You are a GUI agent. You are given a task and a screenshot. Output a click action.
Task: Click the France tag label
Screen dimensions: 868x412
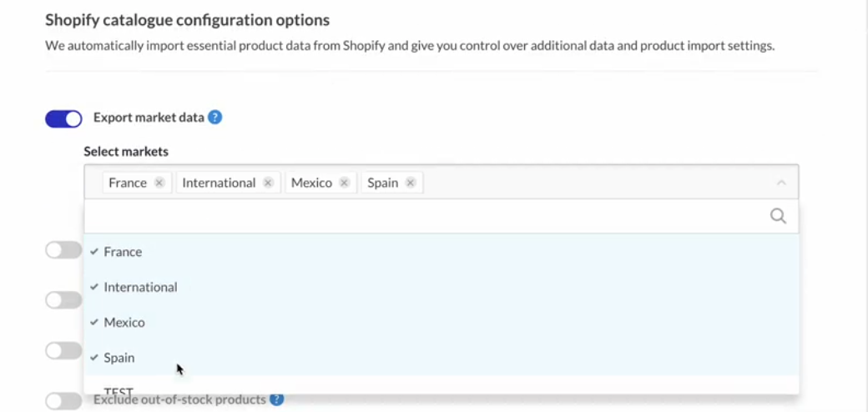pyautogui.click(x=127, y=183)
